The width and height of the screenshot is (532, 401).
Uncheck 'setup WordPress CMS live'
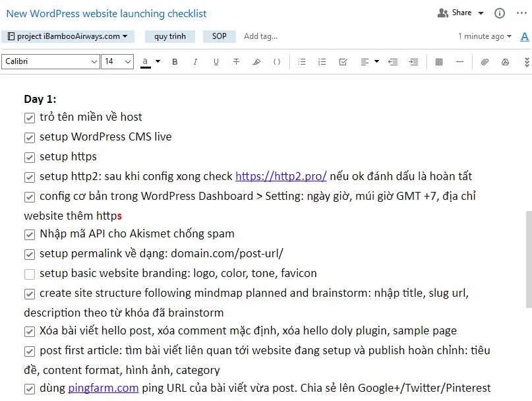30,138
